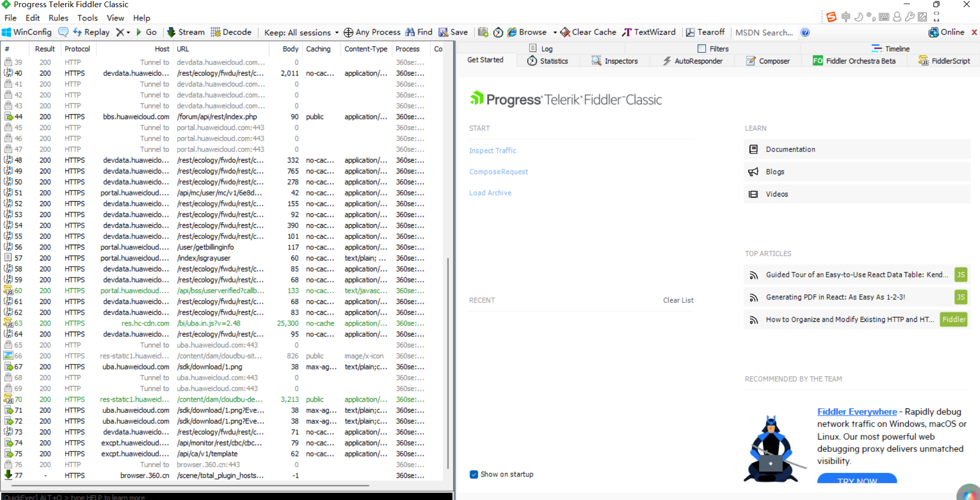Replay the selected sessions
Screen dimensions: 980x500
[91, 32]
